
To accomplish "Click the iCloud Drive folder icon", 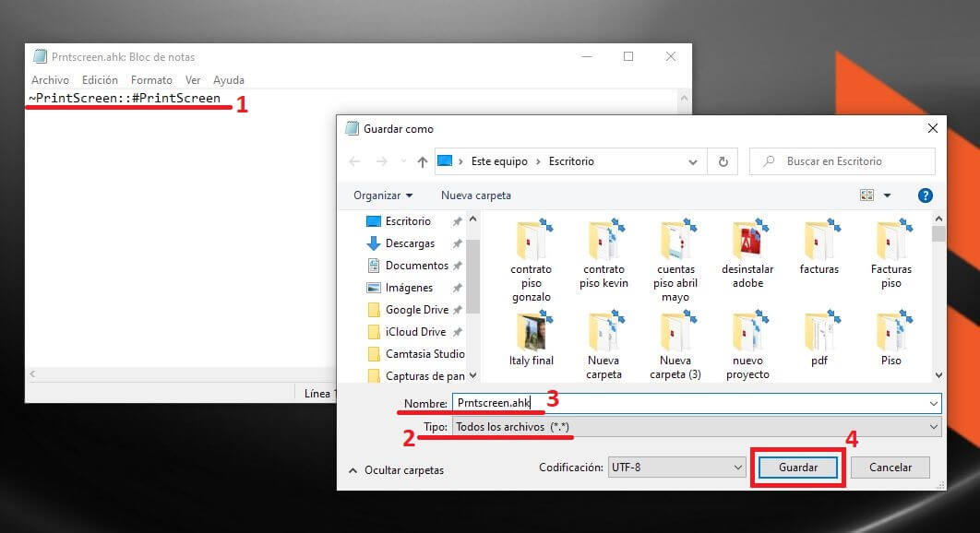I will (374, 332).
